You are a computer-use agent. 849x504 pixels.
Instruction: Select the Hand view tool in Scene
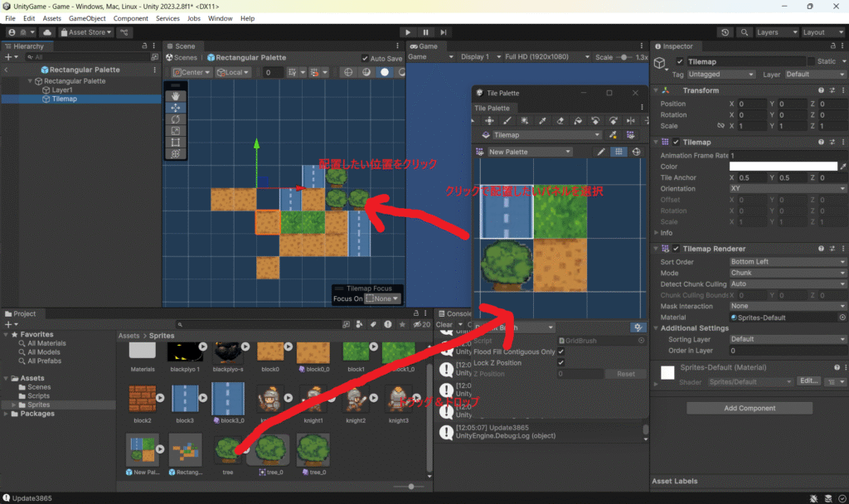[x=176, y=96]
